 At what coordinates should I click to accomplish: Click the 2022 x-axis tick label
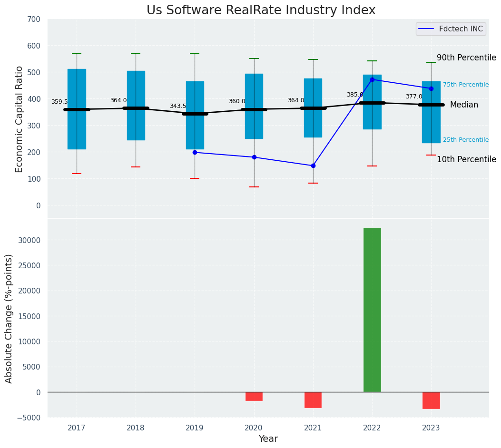(372, 428)
